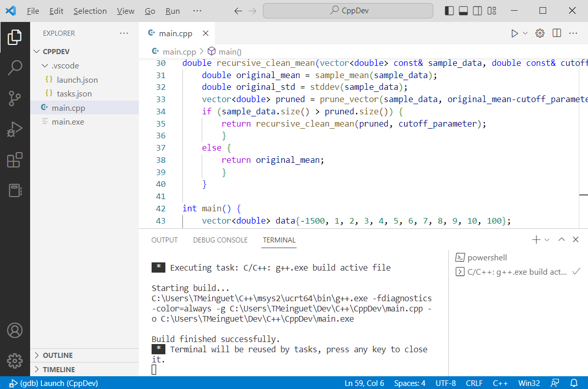Viewport: 588px width, 389px height.
Task: Click the Accounts icon in the Activity Bar
Action: click(15, 330)
